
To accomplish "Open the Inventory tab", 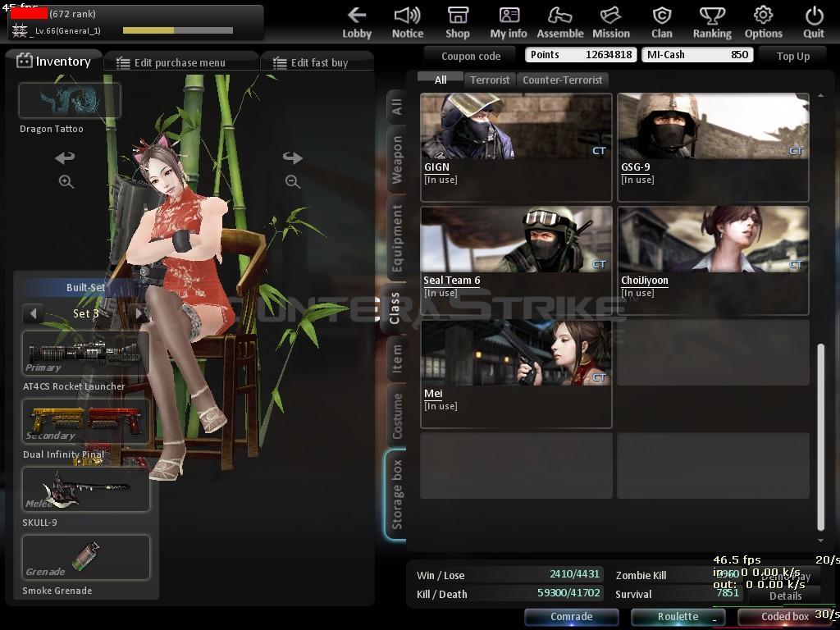I will coord(53,62).
